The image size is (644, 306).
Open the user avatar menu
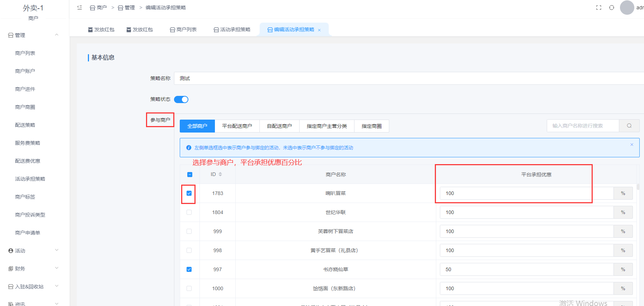pyautogui.click(x=627, y=8)
